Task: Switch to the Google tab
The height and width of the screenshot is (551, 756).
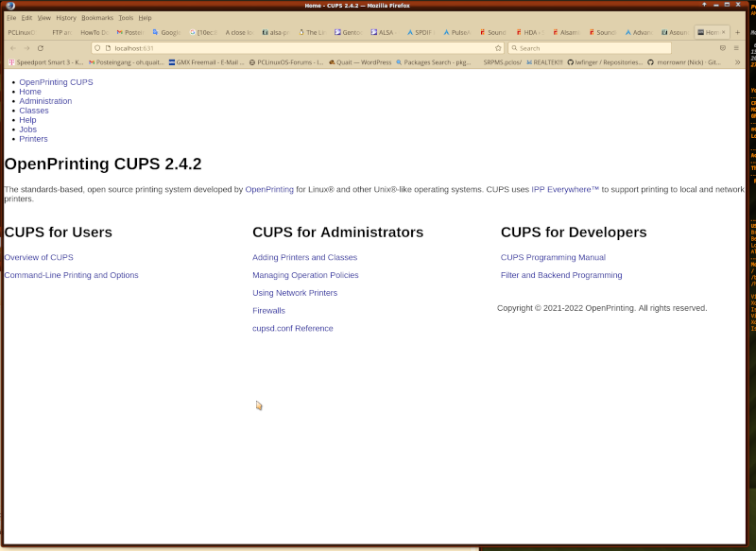Action: (x=167, y=32)
